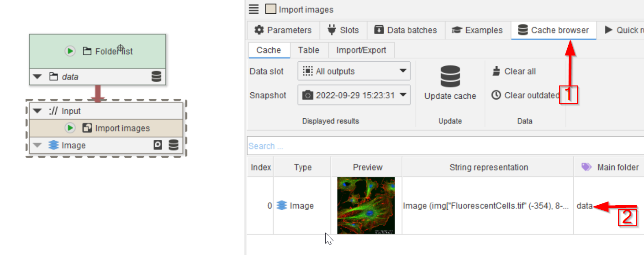Image resolution: width=644 pixels, height=255 pixels.
Task: Click the Import images node color icon
Action: pos(271,9)
